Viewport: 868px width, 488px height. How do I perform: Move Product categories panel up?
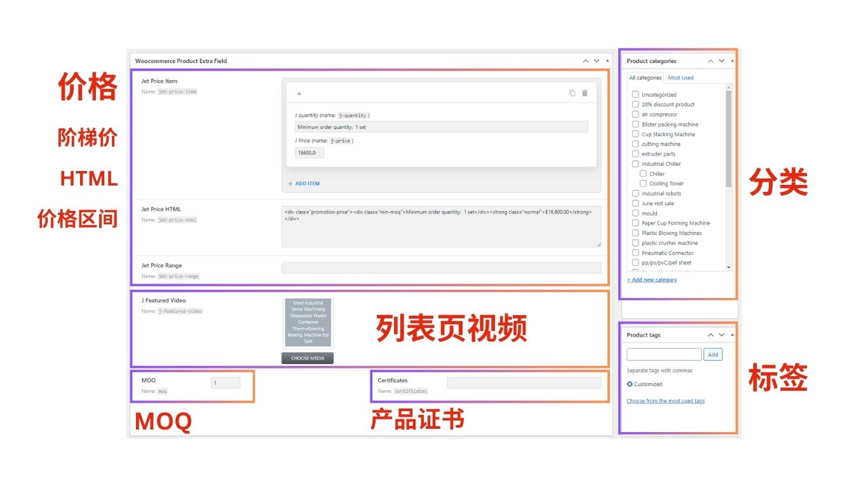[x=711, y=61]
